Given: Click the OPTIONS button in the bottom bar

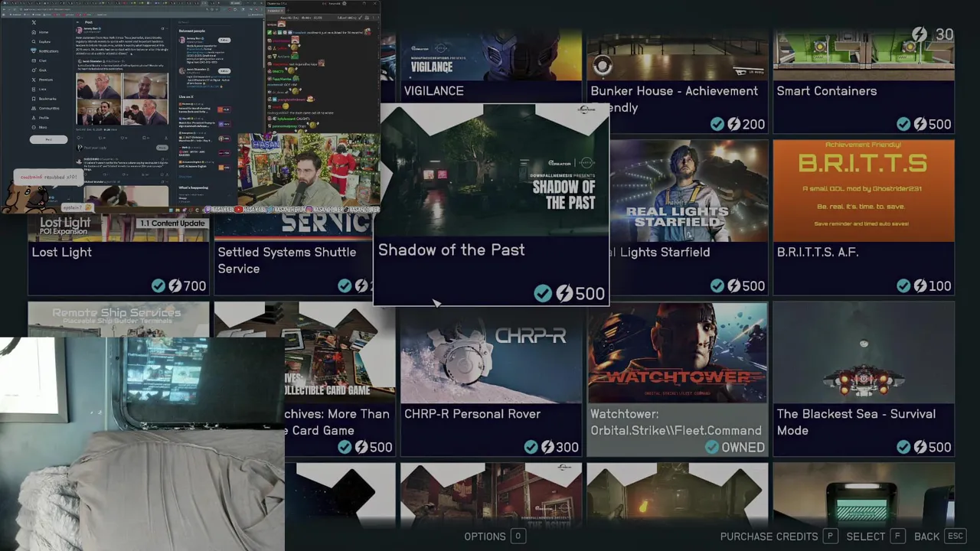Looking at the screenshot, I should tap(494, 536).
